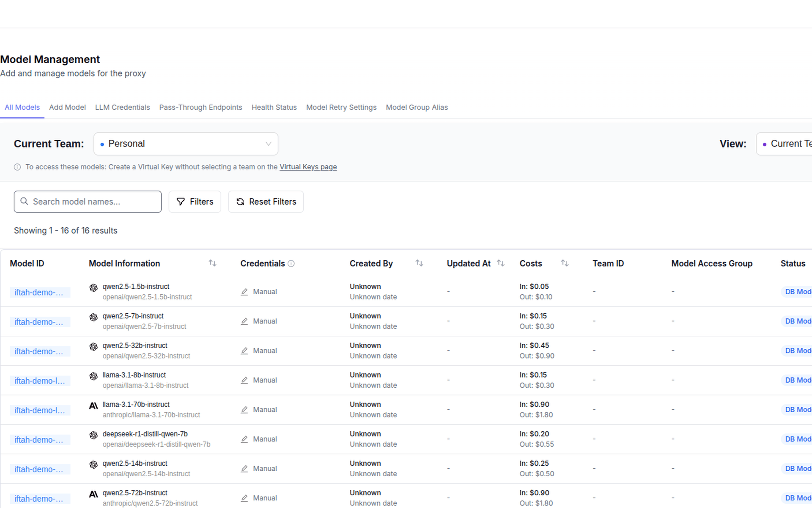Toggle sort arrows on Updated At column

point(501,263)
